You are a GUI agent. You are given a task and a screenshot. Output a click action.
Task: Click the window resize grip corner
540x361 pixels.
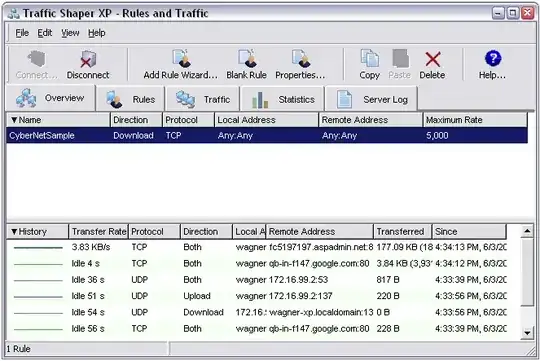pos(531,351)
